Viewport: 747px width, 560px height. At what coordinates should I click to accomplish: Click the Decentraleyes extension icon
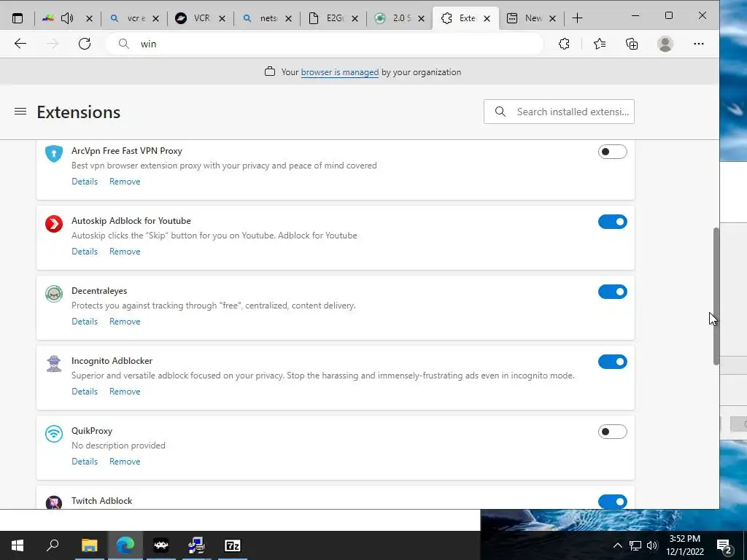pos(54,294)
